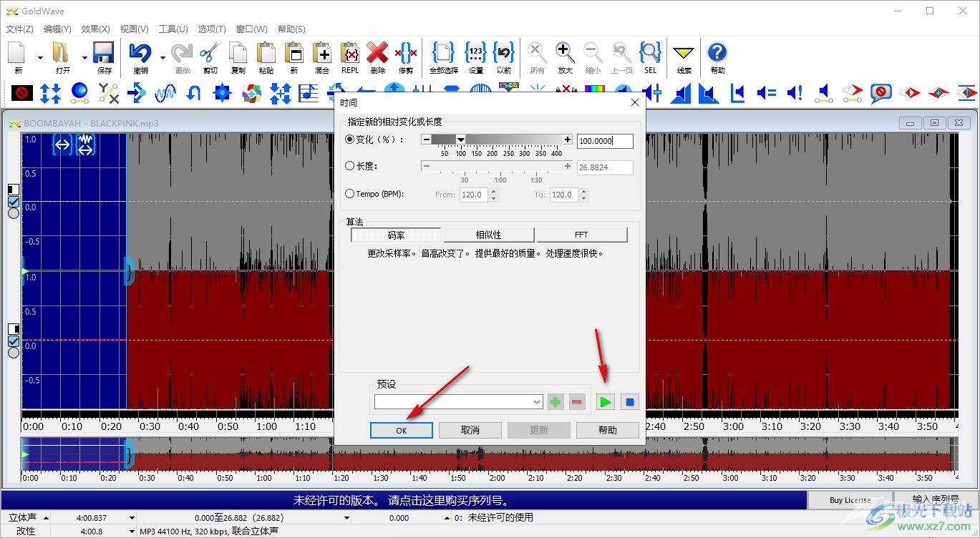The image size is (980, 538).
Task: Save using the 保存 floppy disk icon
Action: (104, 53)
